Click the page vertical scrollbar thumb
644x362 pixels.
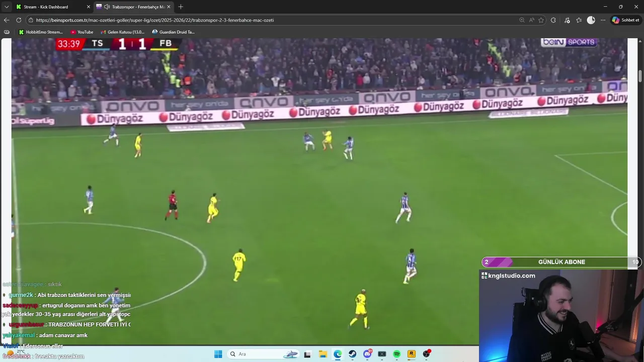[x=640, y=76]
